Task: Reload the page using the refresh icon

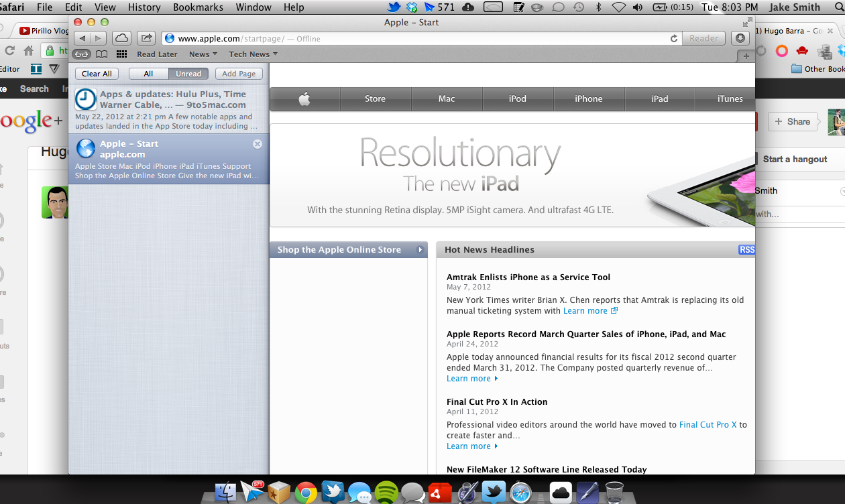Action: point(673,39)
